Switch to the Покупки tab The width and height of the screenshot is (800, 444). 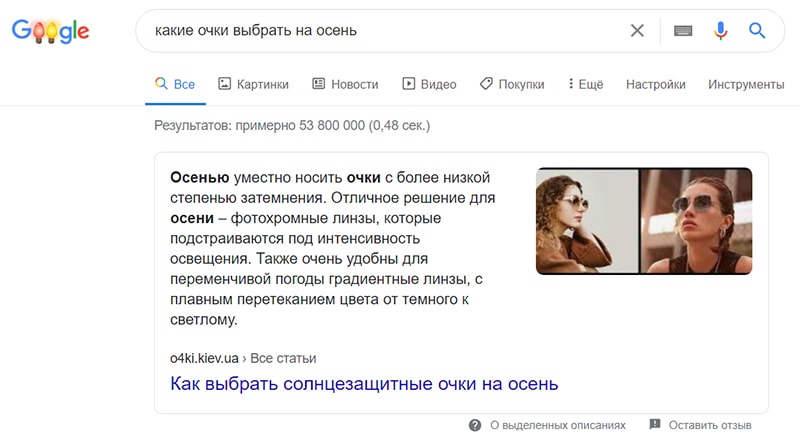pyautogui.click(x=512, y=84)
